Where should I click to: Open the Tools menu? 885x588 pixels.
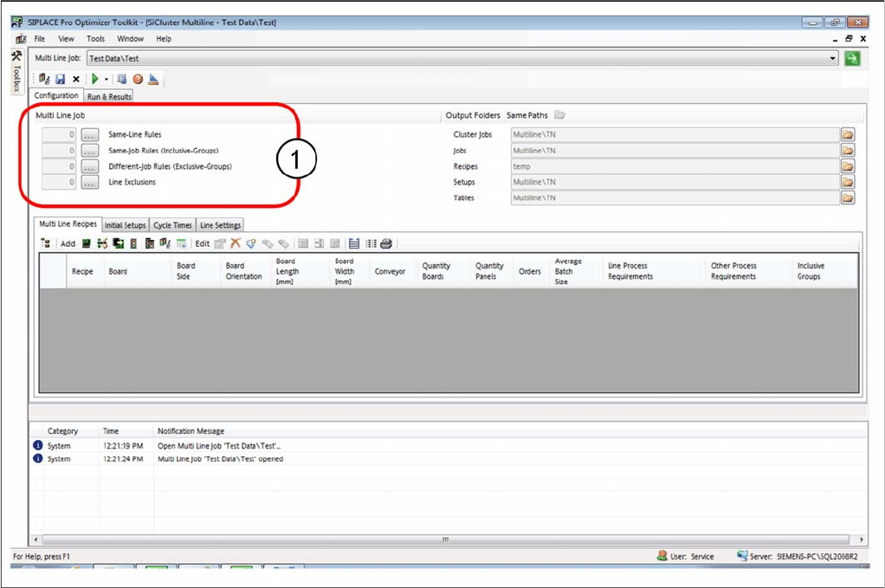[95, 39]
